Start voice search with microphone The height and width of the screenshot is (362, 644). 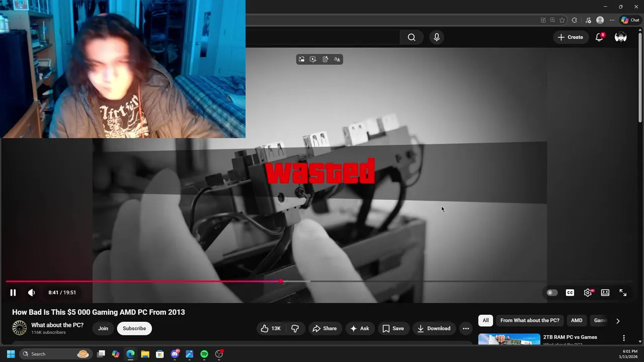437,37
